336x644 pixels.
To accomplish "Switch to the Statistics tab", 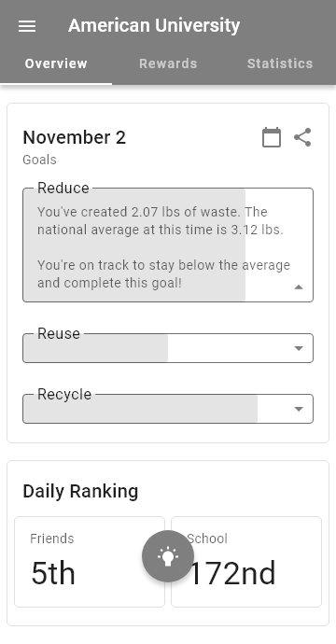I will (280, 63).
